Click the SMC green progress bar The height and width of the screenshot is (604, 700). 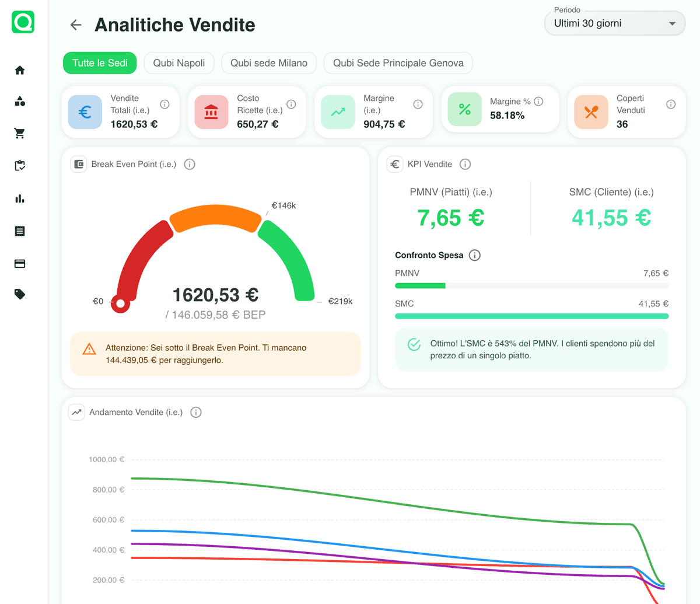(x=531, y=316)
